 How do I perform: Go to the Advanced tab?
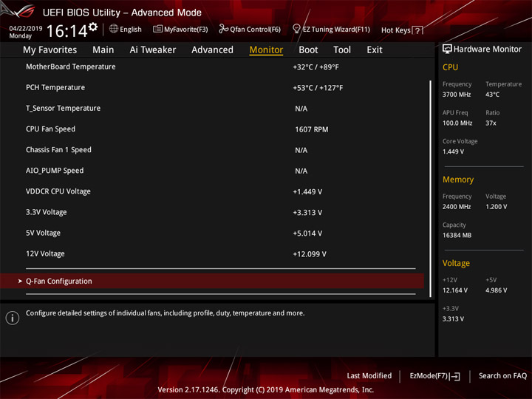pyautogui.click(x=212, y=50)
